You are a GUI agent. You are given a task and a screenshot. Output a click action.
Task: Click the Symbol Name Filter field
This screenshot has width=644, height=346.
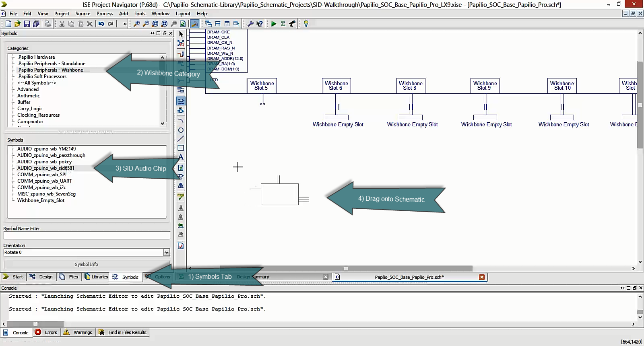(87, 235)
